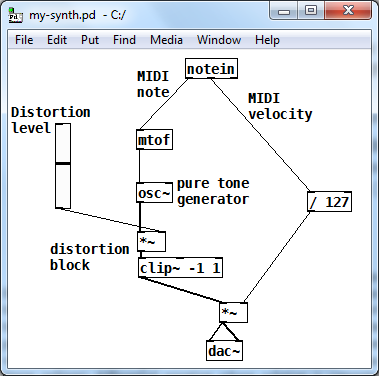This screenshot has width=379, height=376.
Task: Open the Put menu
Action: point(90,40)
